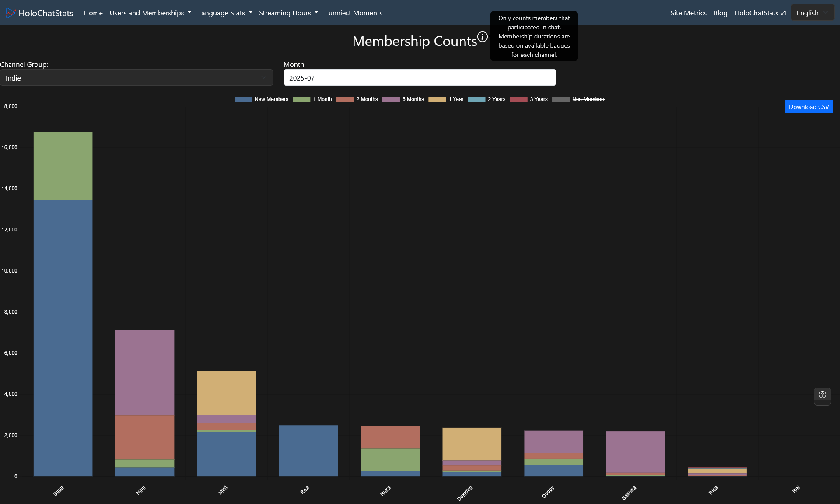The width and height of the screenshot is (840, 504).
Task: Click Roa's New Members bar
Action: click(x=308, y=451)
